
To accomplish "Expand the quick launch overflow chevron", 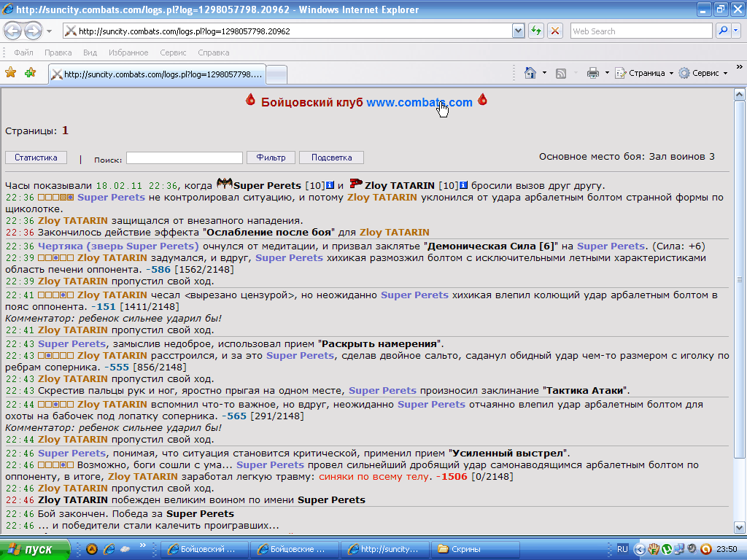I will (142, 545).
